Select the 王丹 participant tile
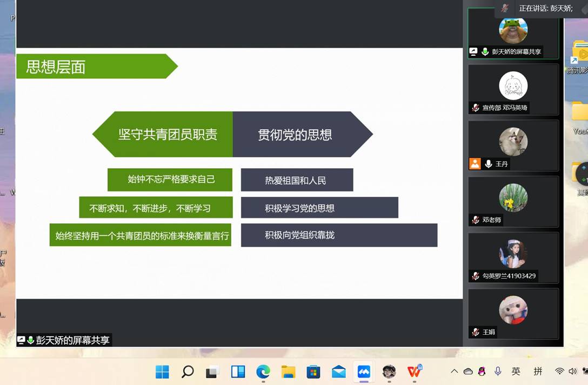The height and width of the screenshot is (385, 588). point(513,145)
